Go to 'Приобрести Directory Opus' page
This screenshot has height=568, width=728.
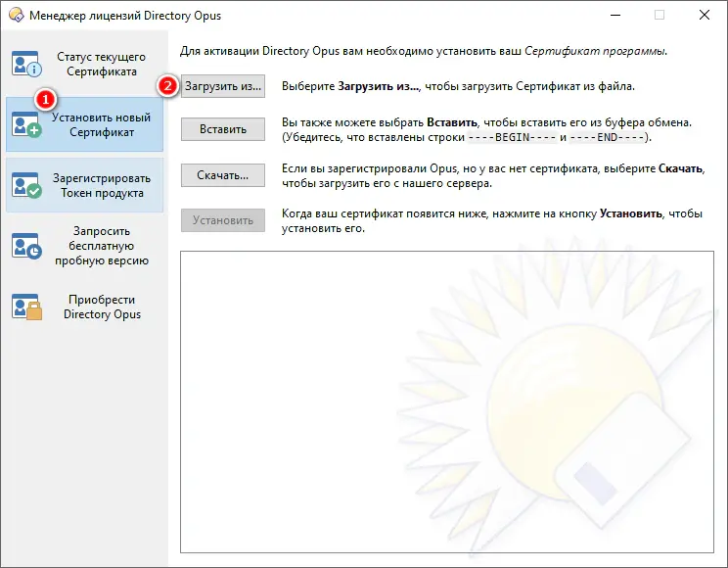pos(84,307)
